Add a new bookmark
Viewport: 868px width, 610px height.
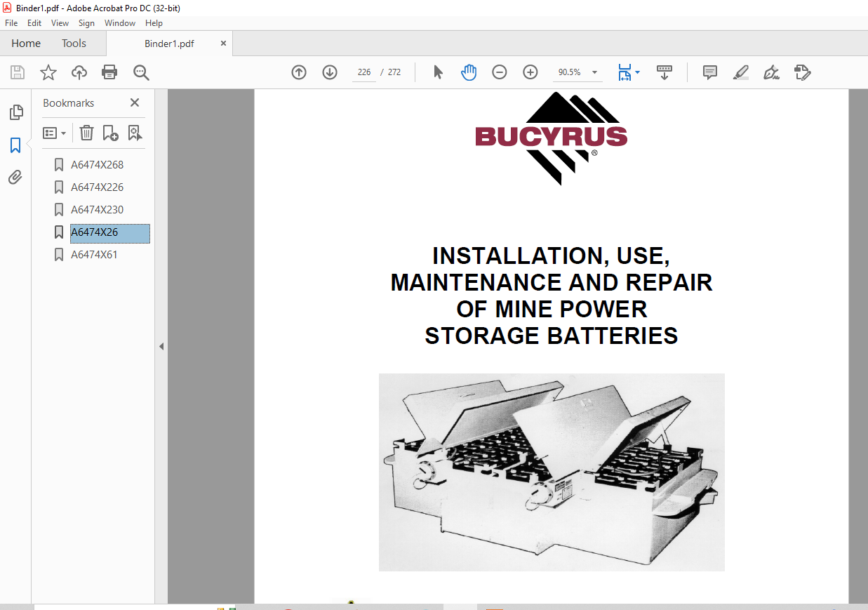(110, 133)
